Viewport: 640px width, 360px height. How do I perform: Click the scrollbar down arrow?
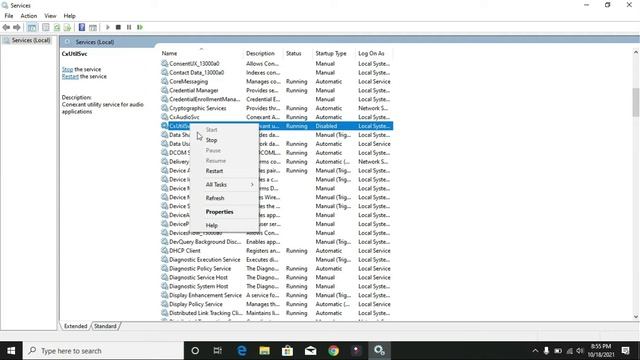tap(636, 317)
